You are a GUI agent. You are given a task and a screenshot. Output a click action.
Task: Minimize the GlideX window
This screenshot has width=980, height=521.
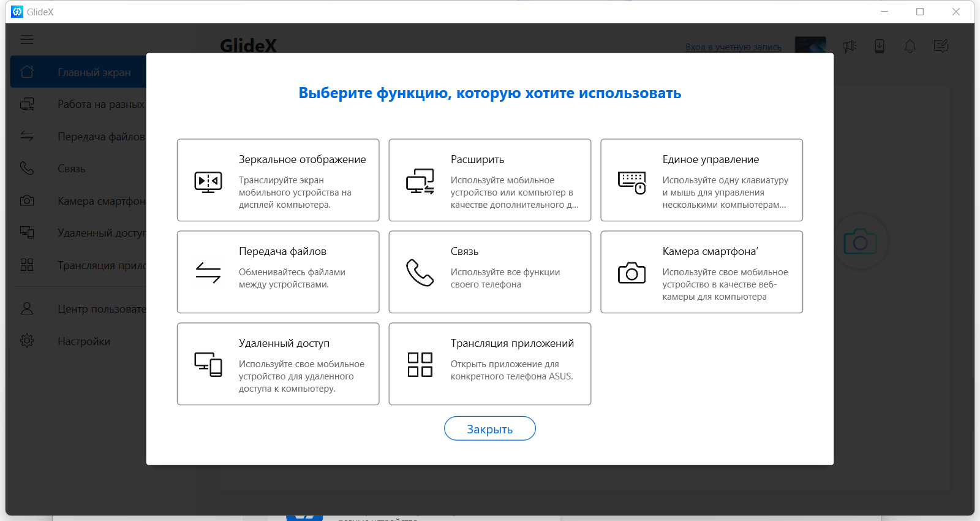pos(884,12)
